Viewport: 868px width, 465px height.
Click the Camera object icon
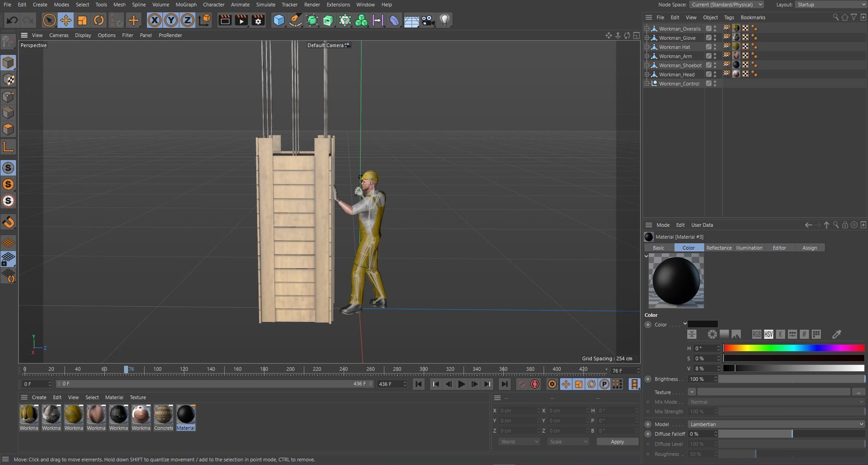[428, 20]
